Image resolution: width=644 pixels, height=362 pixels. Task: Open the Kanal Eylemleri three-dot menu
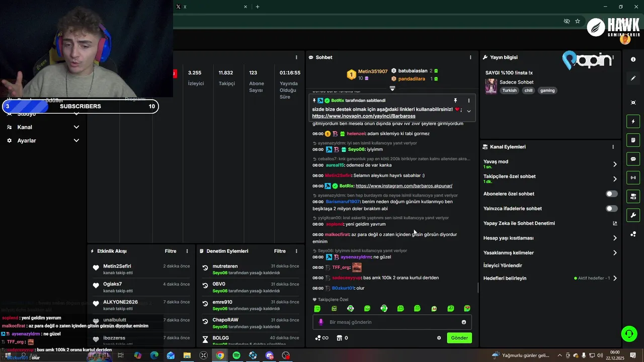coord(613,147)
